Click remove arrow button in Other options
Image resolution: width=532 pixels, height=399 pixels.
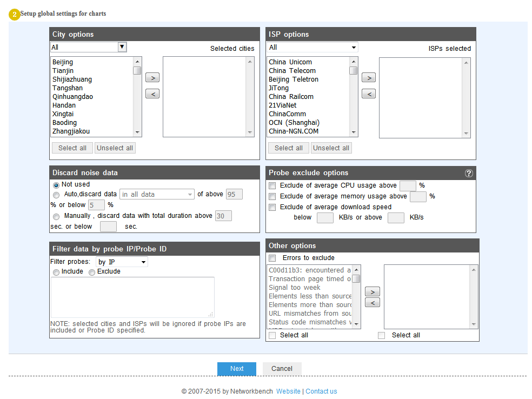click(x=372, y=303)
